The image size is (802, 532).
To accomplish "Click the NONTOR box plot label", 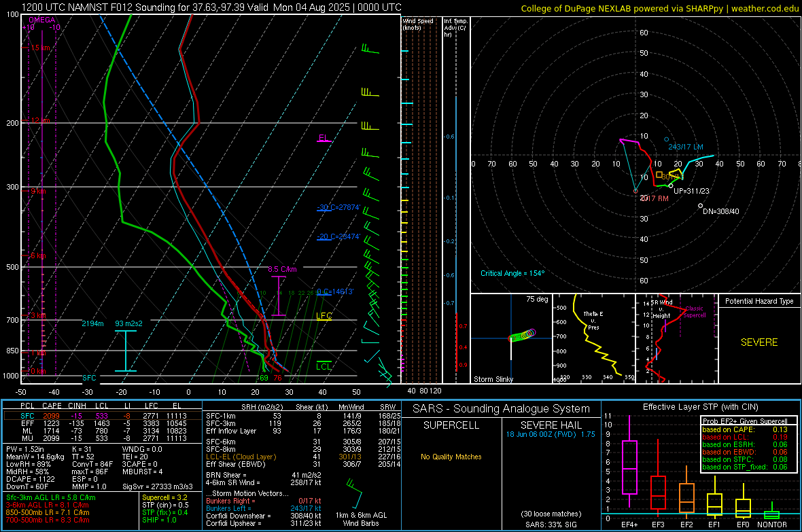I will click(772, 525).
